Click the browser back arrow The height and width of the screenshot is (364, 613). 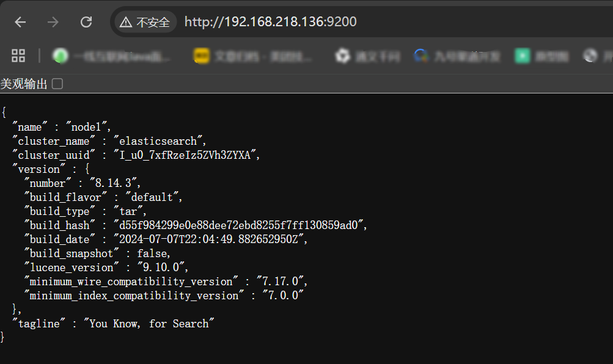[x=20, y=23]
